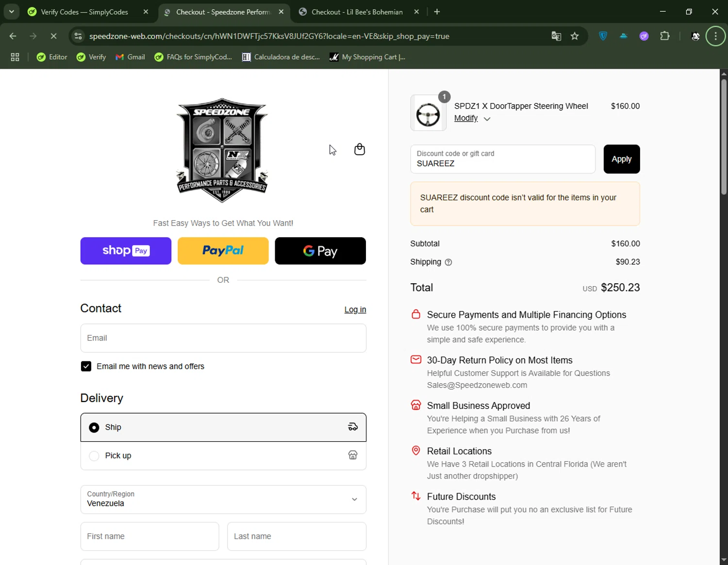Select the Ship delivery option
The width and height of the screenshot is (728, 565).
(223, 427)
